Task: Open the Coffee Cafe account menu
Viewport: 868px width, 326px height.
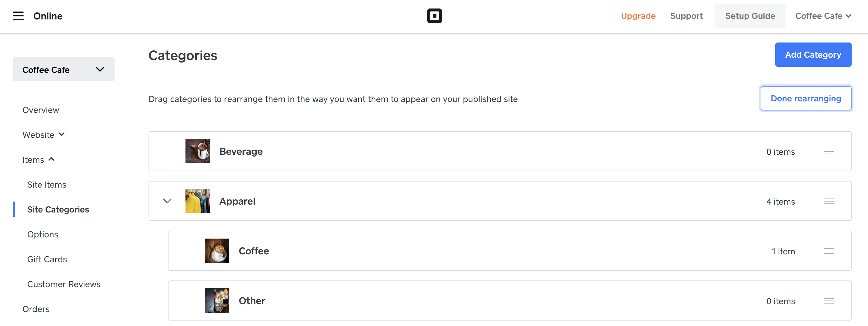Action: pos(823,16)
